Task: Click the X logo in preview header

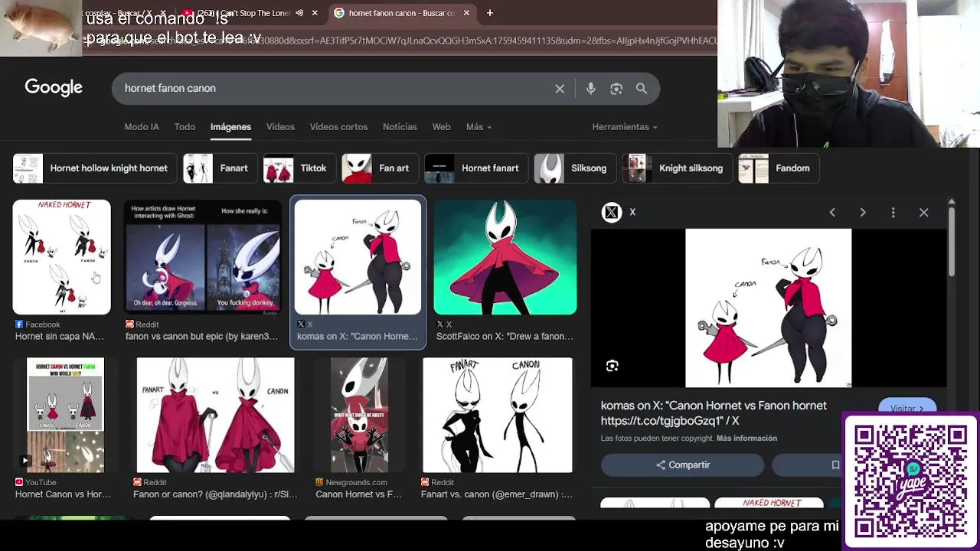Action: coord(611,213)
